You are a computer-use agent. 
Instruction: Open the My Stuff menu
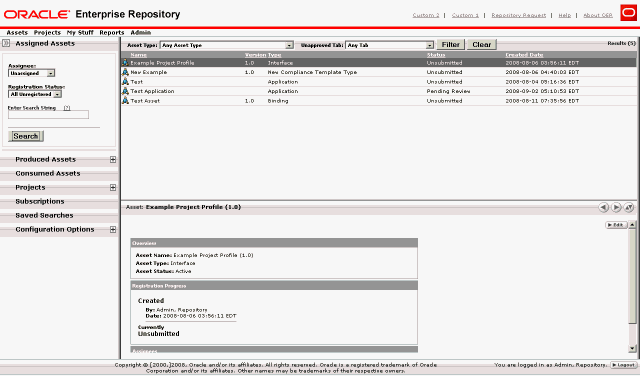coord(80,32)
